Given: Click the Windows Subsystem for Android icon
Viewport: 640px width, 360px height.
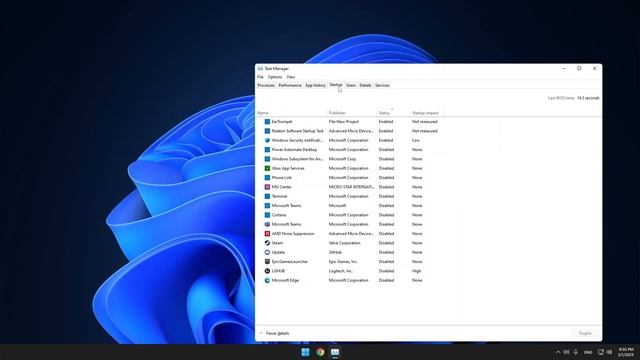Looking at the screenshot, I should point(267,159).
